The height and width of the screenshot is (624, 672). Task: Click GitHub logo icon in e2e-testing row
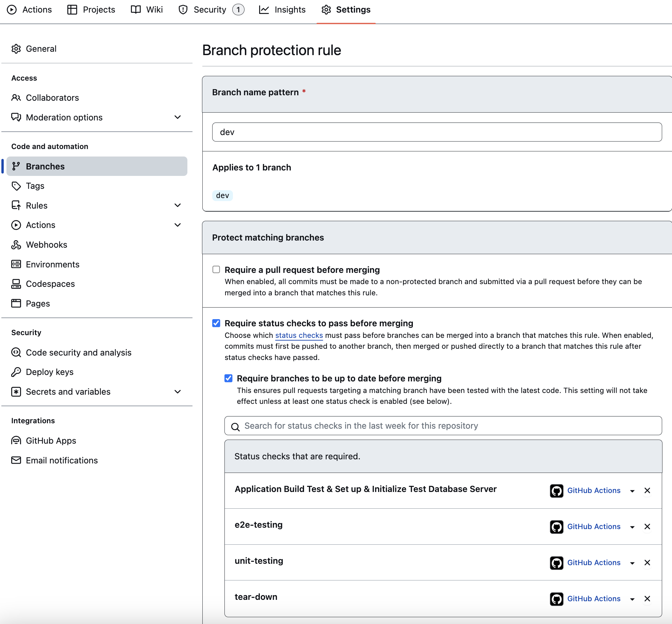(x=556, y=527)
